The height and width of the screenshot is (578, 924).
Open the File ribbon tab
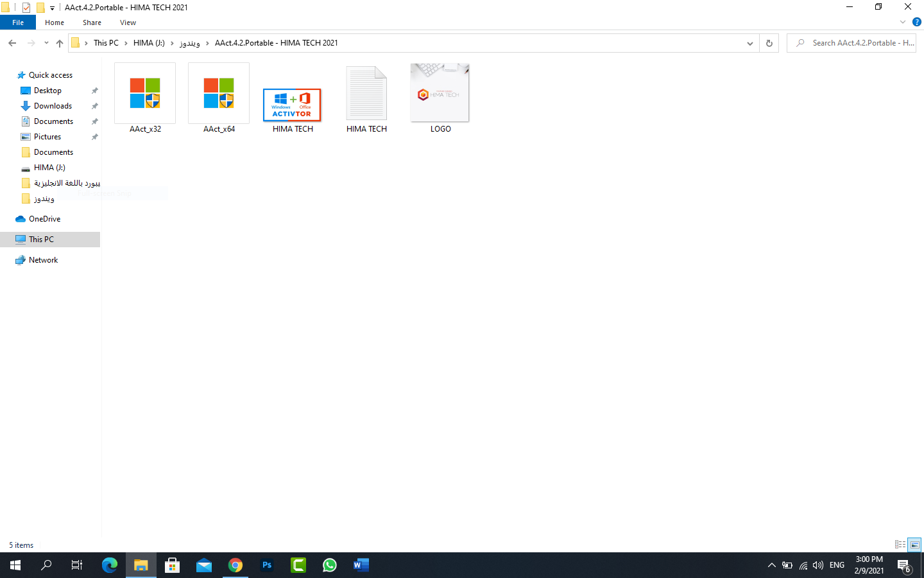click(x=18, y=22)
